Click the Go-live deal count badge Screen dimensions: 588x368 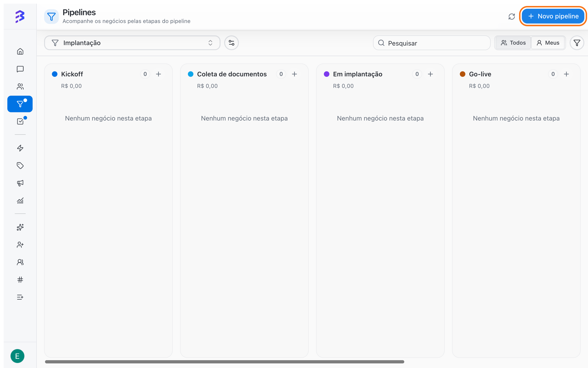pos(553,74)
